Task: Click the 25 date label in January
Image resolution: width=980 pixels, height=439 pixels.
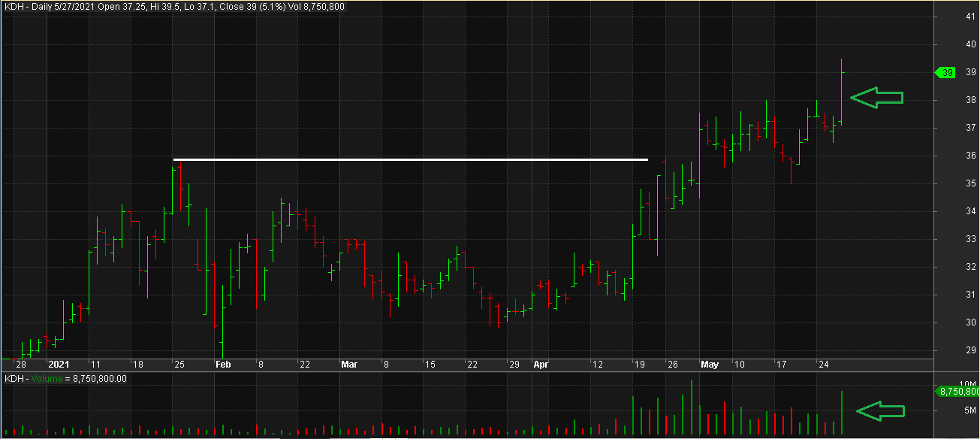Action: coord(179,365)
